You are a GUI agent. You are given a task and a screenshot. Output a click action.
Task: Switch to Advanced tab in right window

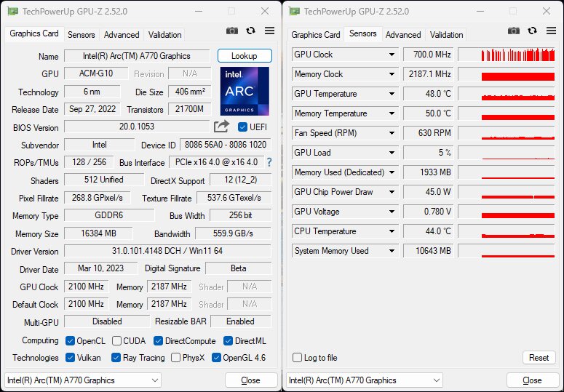[x=403, y=35]
